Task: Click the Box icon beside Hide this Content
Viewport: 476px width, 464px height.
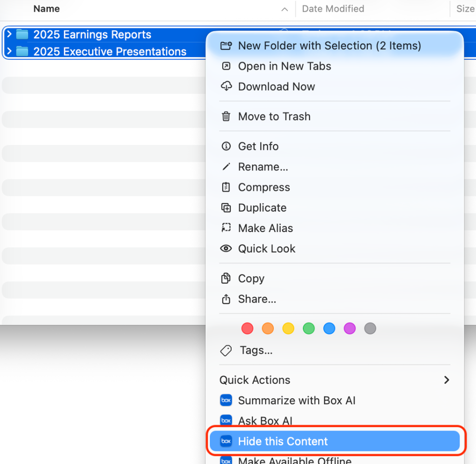Action: tap(226, 441)
